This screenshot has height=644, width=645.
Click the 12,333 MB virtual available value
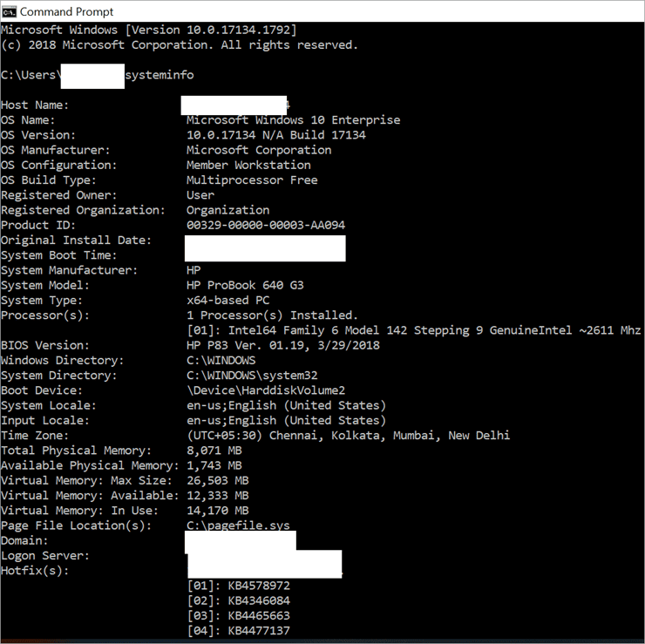click(218, 495)
